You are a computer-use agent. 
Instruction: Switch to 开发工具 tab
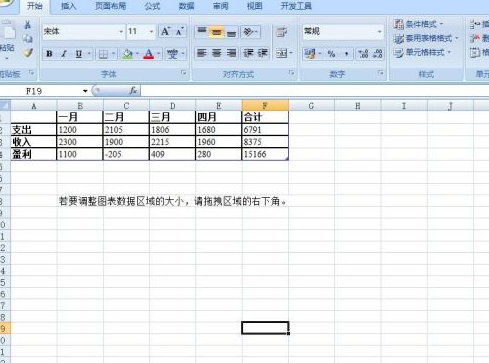(296, 6)
